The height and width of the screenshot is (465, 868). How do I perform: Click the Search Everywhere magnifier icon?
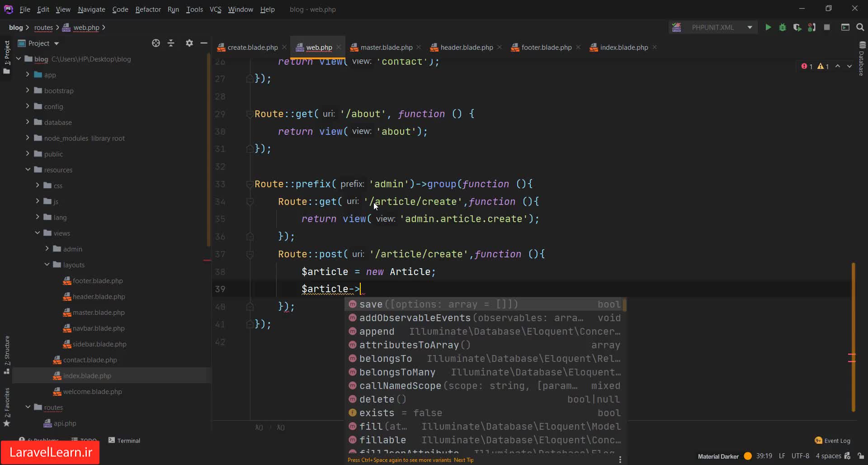coord(860,28)
